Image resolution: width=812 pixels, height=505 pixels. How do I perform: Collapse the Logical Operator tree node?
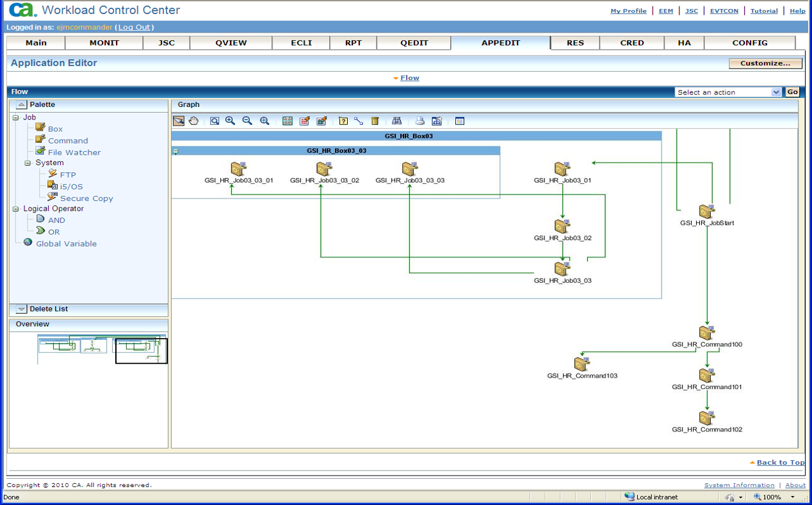coord(15,209)
